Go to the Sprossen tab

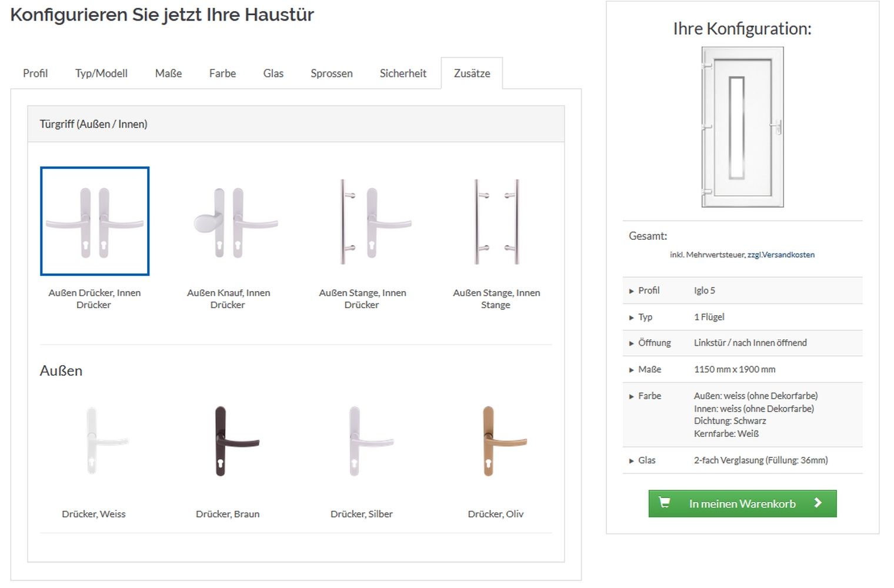[x=332, y=73]
